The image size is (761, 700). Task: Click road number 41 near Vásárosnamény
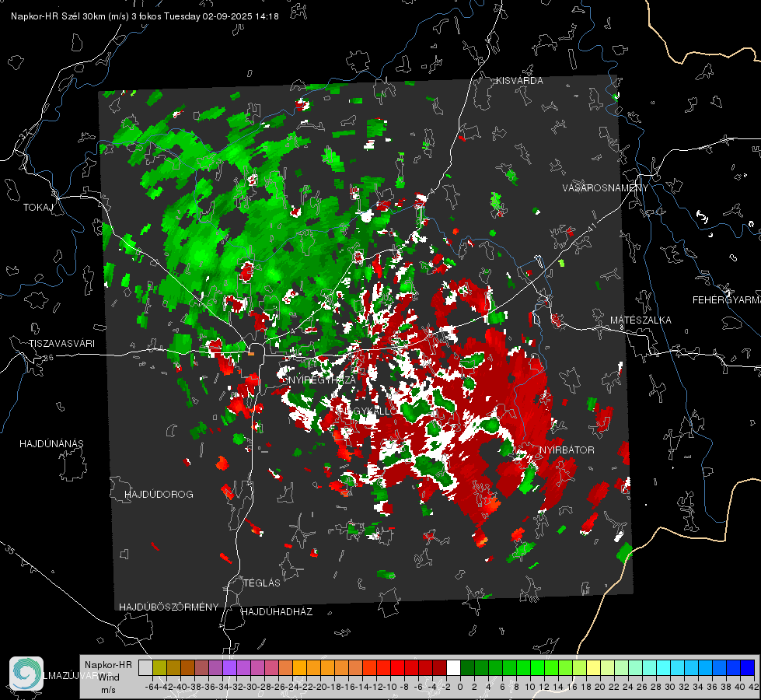(x=591, y=227)
